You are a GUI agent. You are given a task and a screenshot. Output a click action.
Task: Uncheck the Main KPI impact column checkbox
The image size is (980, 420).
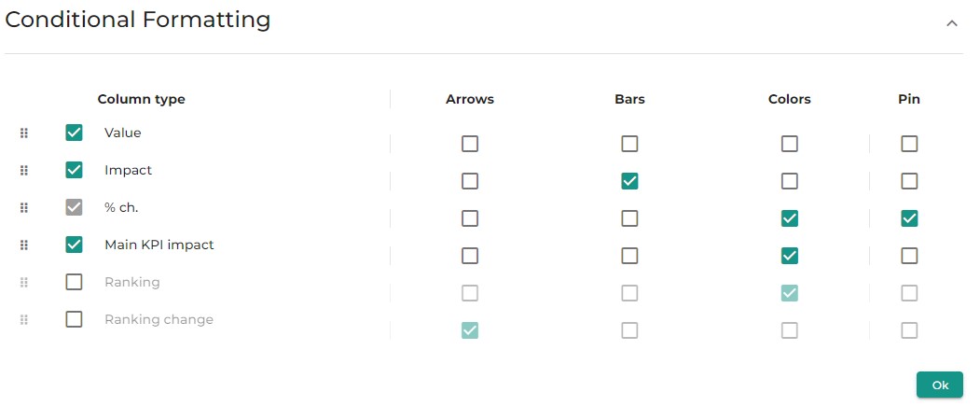[x=74, y=245]
